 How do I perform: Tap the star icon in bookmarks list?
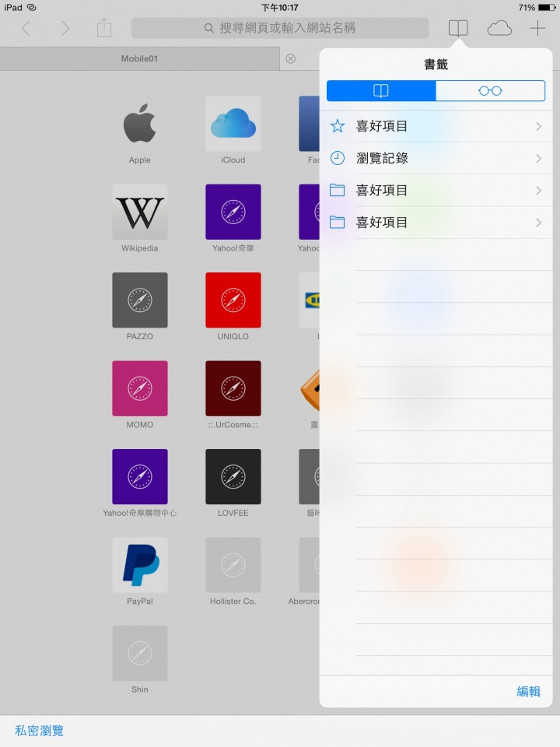tap(337, 126)
